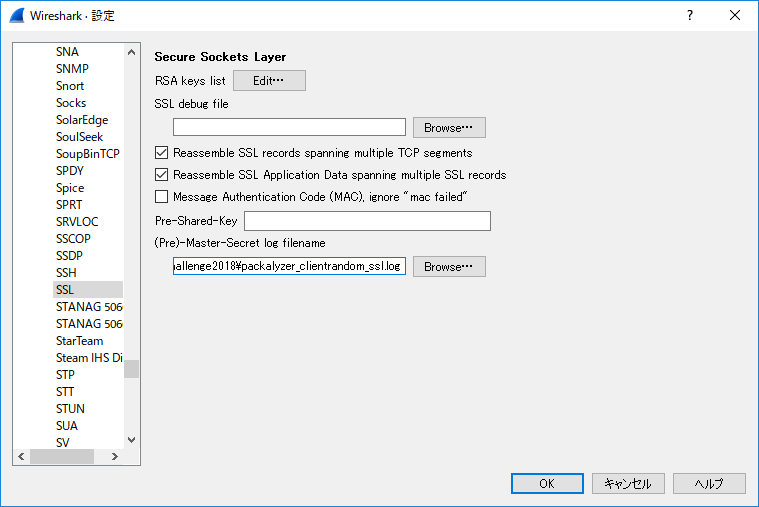Select Socks protocol entry
The width and height of the screenshot is (759, 507).
click(x=71, y=103)
